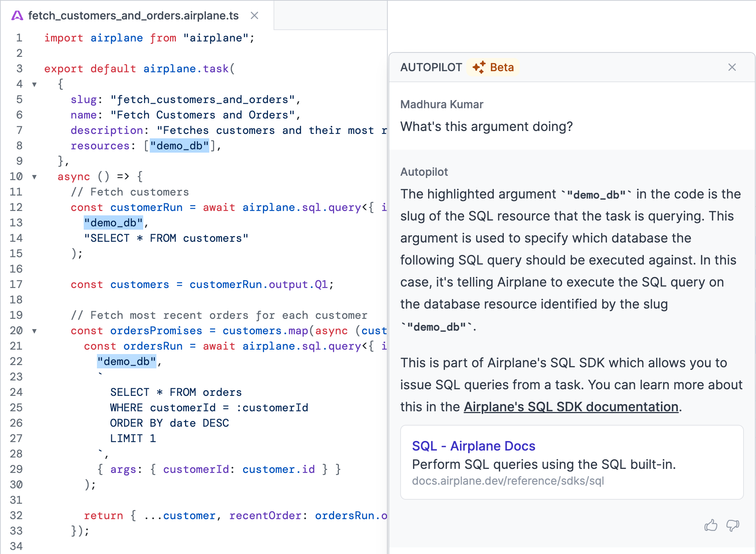
Task: Click the args object on line 29
Action: click(219, 469)
